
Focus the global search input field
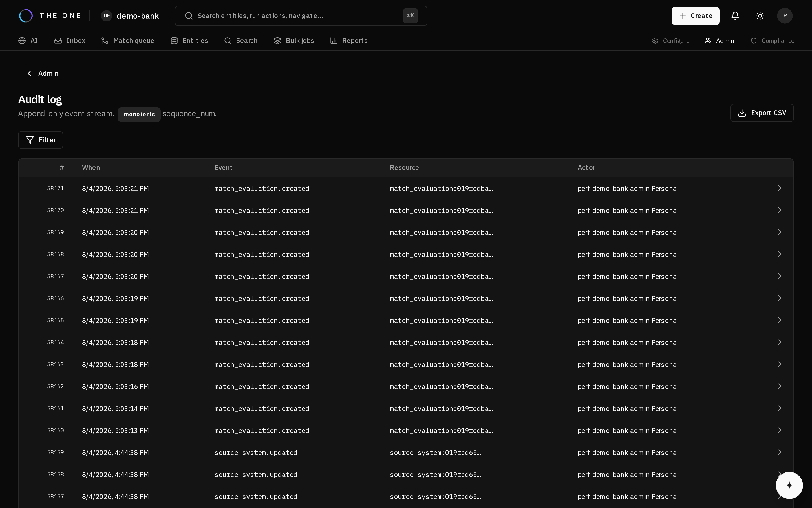[301, 16]
